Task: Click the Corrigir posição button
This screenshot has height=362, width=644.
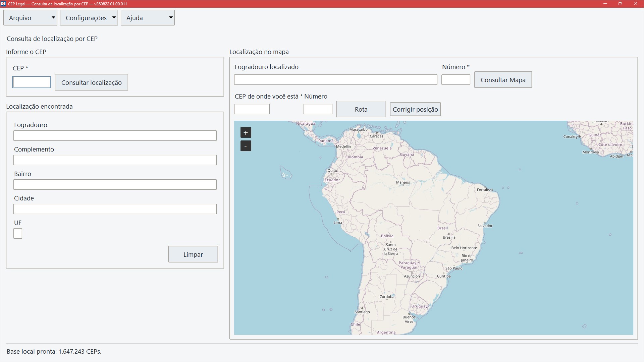Action: pyautogui.click(x=415, y=109)
